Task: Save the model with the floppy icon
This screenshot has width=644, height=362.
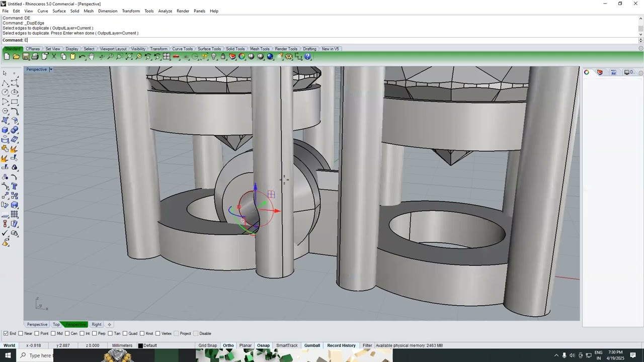Action: [26, 57]
